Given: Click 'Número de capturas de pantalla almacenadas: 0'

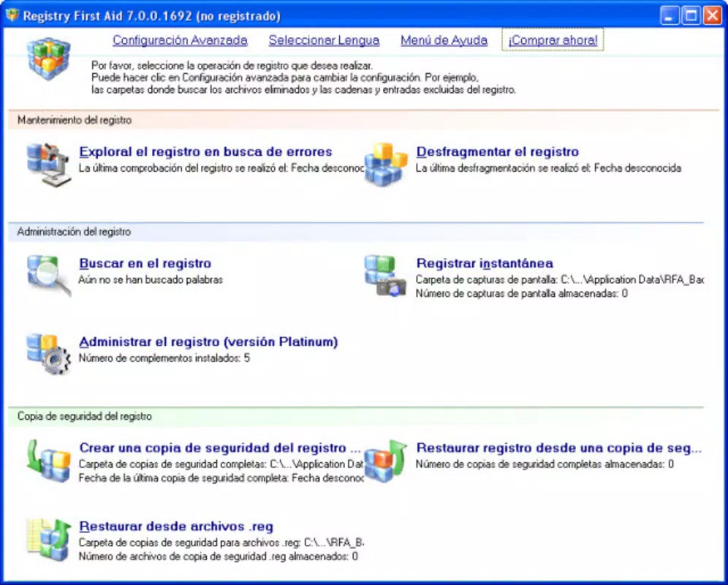Looking at the screenshot, I should pos(522,293).
